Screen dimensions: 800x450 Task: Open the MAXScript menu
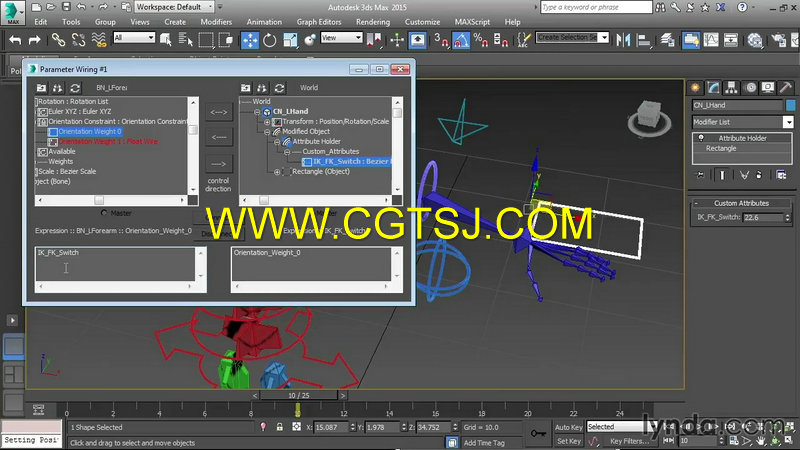472,22
